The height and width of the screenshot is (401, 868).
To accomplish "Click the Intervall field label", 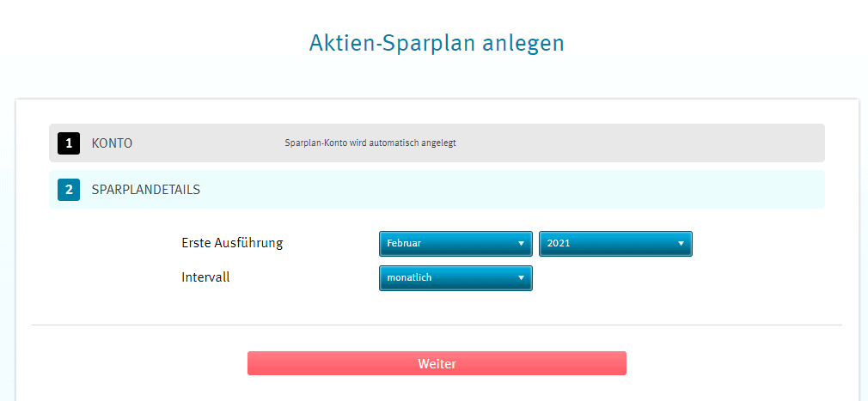I will coord(205,277).
